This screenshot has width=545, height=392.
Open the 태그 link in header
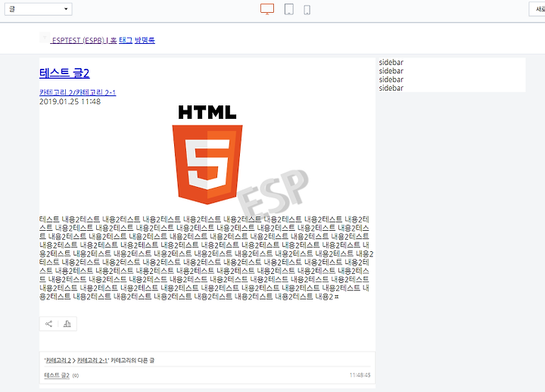(126, 40)
